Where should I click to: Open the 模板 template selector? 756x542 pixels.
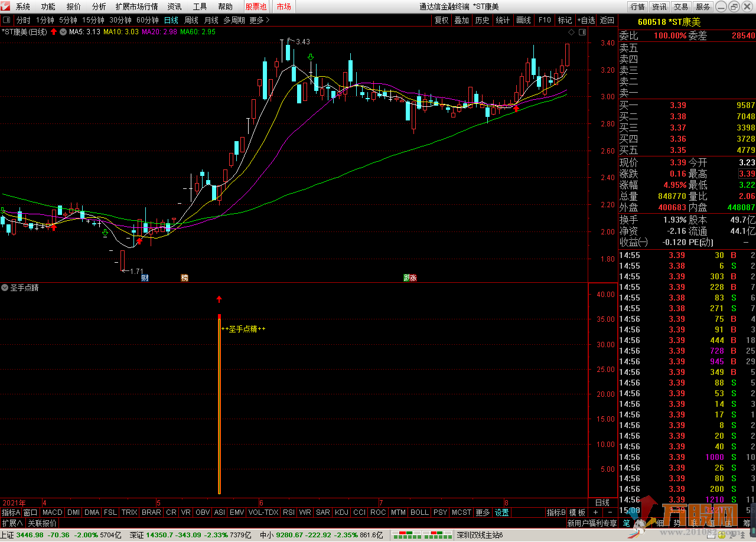[577, 512]
